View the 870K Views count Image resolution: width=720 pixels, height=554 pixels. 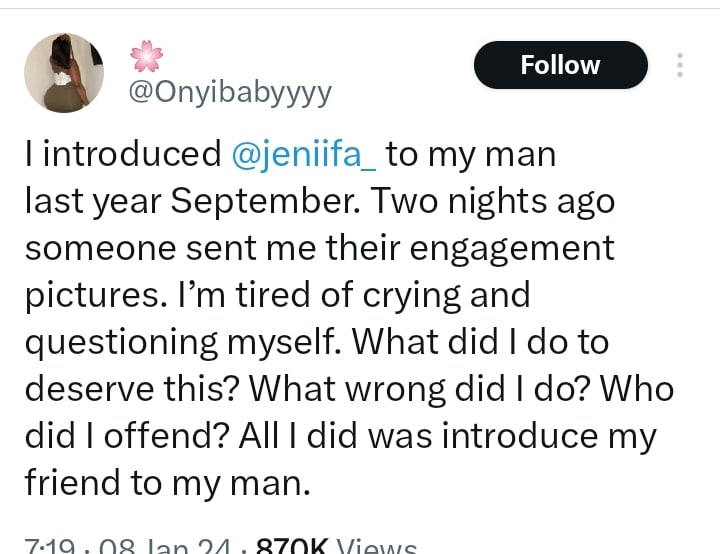[335, 547]
